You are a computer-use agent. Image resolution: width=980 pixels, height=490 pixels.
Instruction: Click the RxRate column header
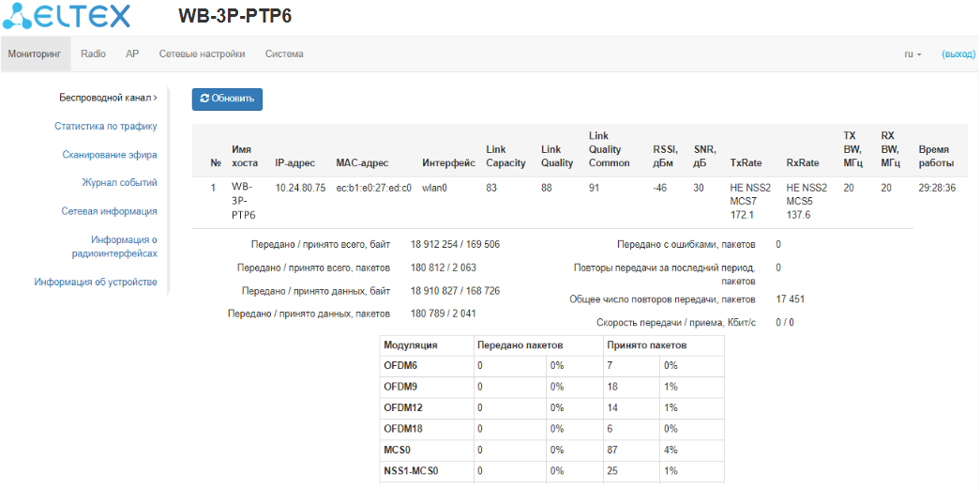[803, 162]
